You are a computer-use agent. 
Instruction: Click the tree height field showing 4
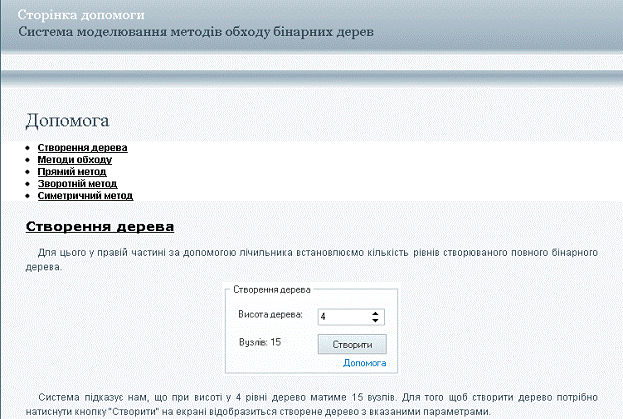[342, 317]
